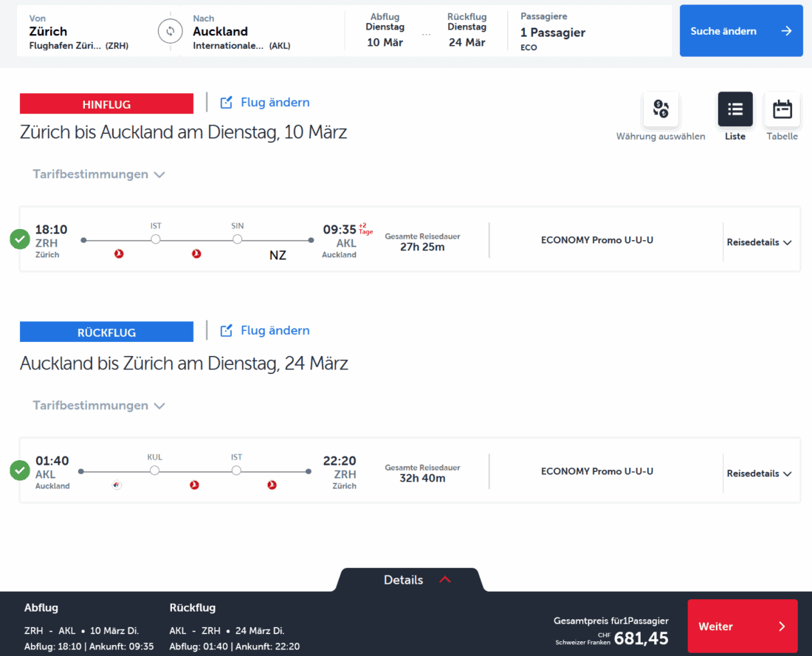This screenshot has width=812, height=656.
Task: Toggle the green checkmark for outbound flight
Action: tap(20, 239)
